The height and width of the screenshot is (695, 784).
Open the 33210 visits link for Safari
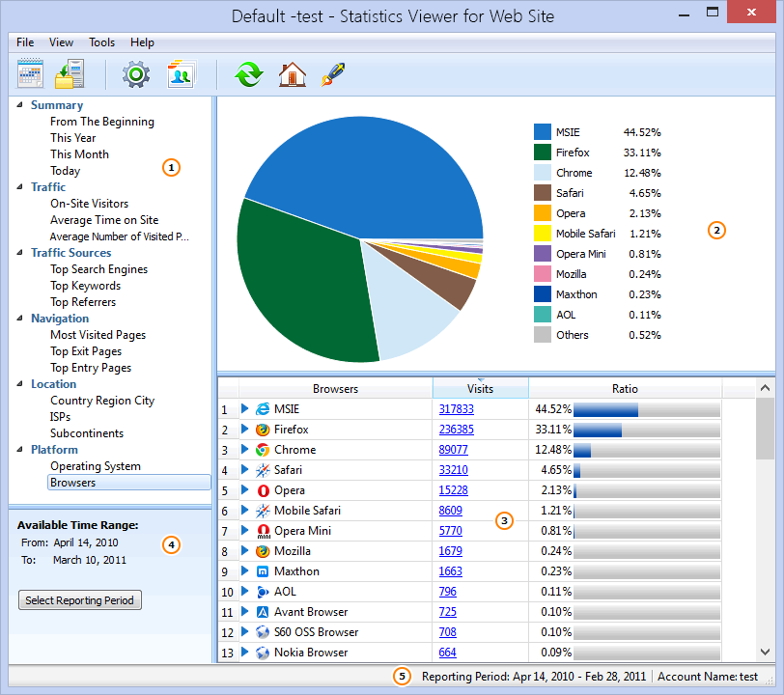453,470
